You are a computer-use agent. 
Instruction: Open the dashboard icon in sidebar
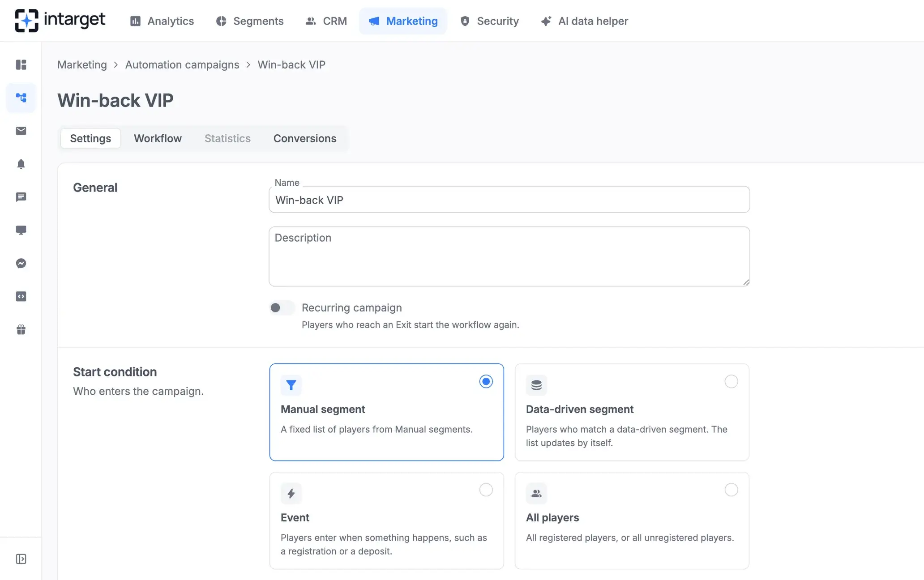pyautogui.click(x=21, y=64)
